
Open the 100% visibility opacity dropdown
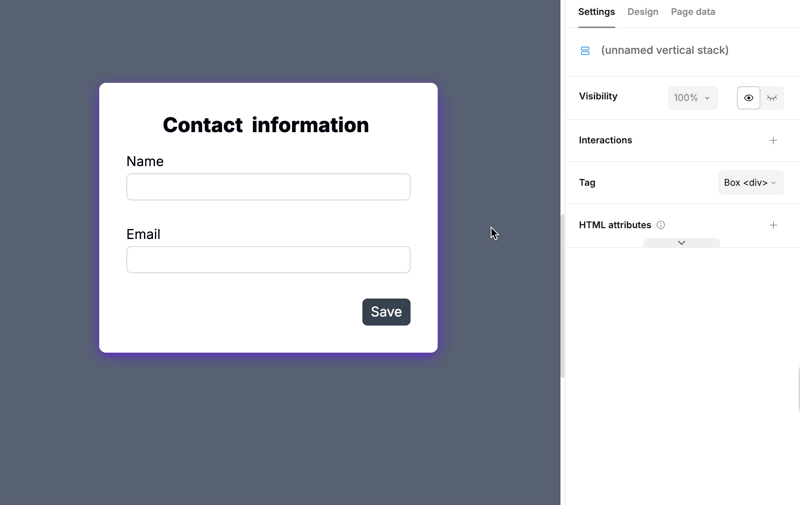pyautogui.click(x=692, y=98)
